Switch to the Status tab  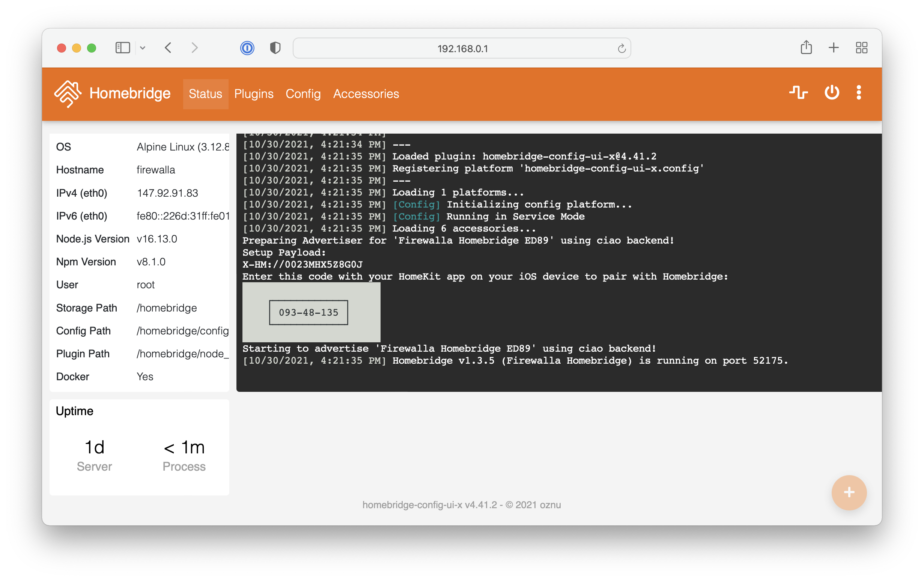pyautogui.click(x=206, y=94)
